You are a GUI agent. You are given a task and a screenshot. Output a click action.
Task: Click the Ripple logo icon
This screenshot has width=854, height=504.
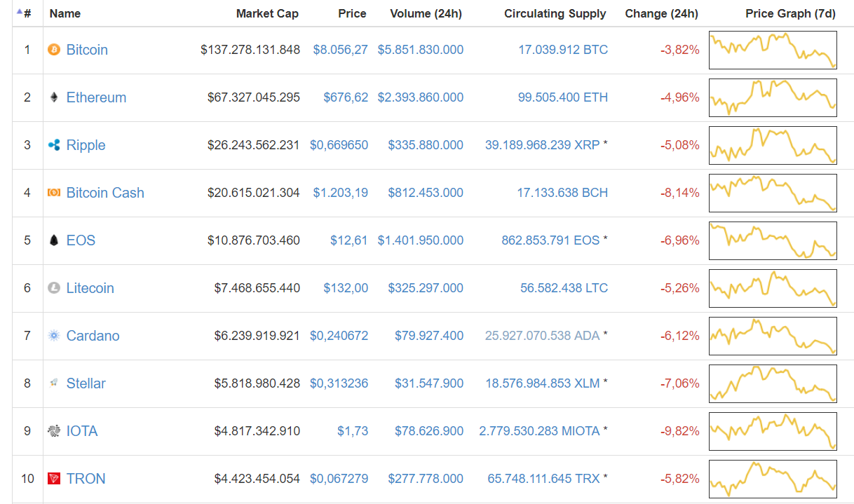[54, 145]
